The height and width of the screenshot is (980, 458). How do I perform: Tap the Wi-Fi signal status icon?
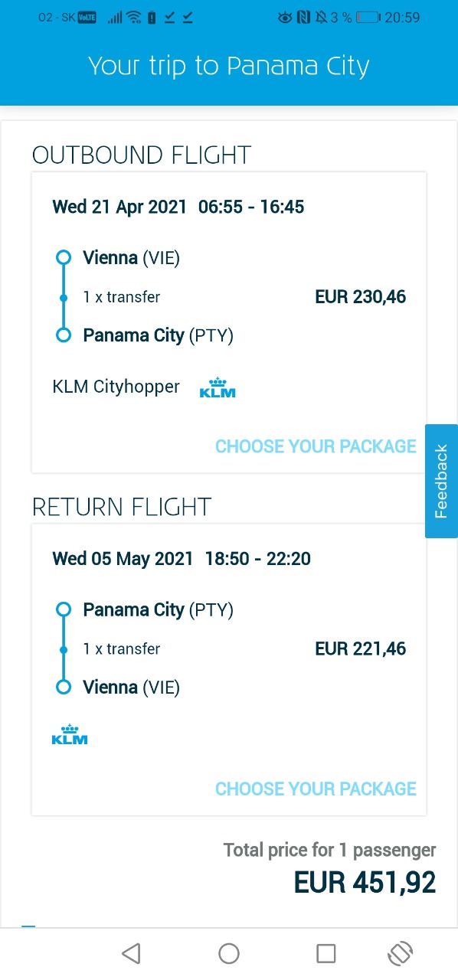pyautogui.click(x=135, y=17)
